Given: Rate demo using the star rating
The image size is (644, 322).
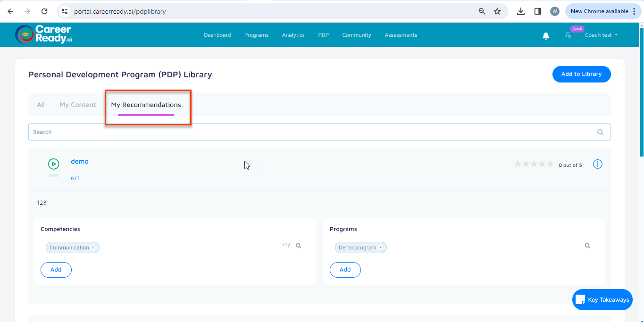Looking at the screenshot, I should (x=534, y=164).
